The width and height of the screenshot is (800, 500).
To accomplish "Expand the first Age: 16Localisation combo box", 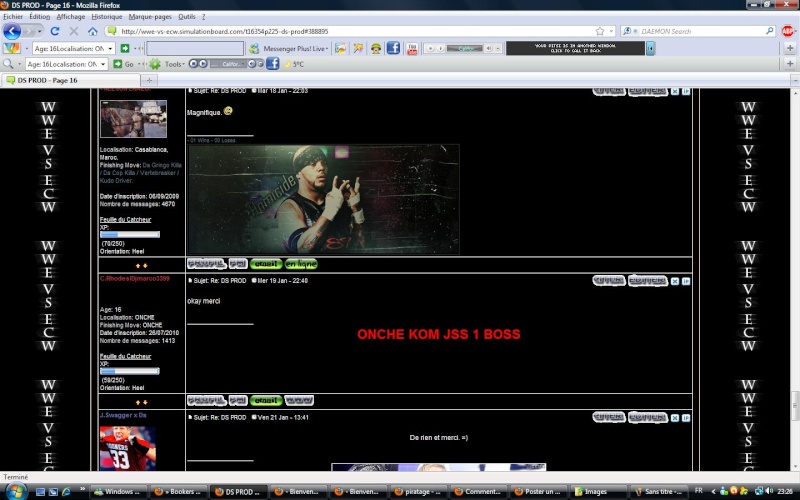I will [x=110, y=48].
